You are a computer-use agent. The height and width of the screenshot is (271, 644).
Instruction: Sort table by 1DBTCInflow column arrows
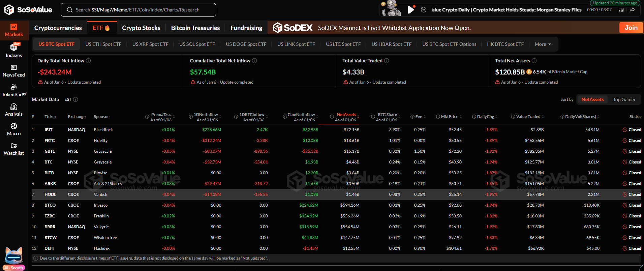coord(267,117)
